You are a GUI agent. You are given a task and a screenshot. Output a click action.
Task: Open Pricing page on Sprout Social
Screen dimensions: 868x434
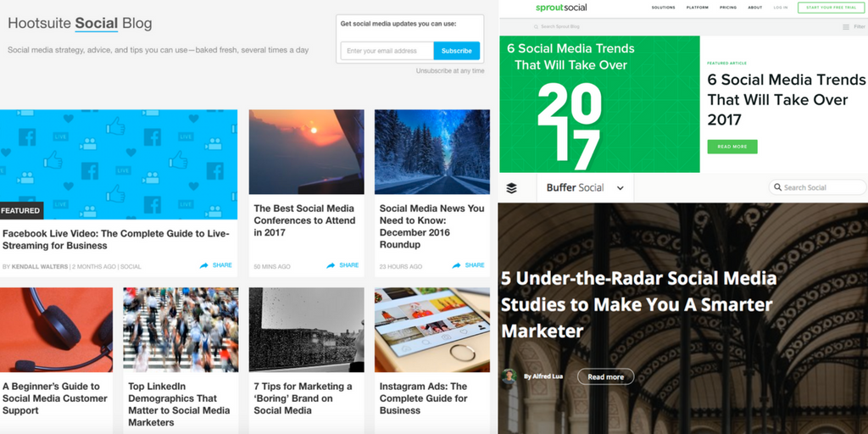click(x=728, y=8)
